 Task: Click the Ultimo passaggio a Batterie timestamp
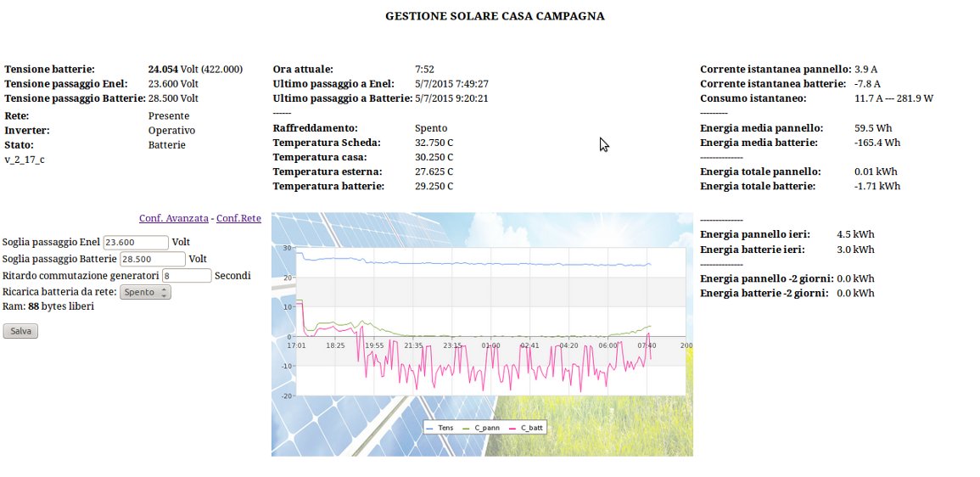pyautogui.click(x=452, y=98)
